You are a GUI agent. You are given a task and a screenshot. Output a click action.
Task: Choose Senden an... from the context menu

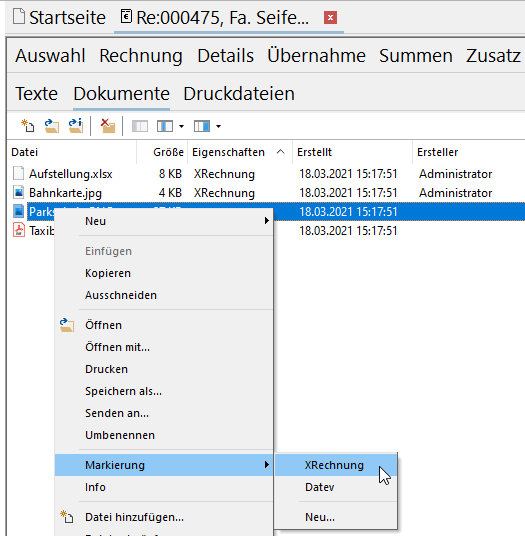164,413
